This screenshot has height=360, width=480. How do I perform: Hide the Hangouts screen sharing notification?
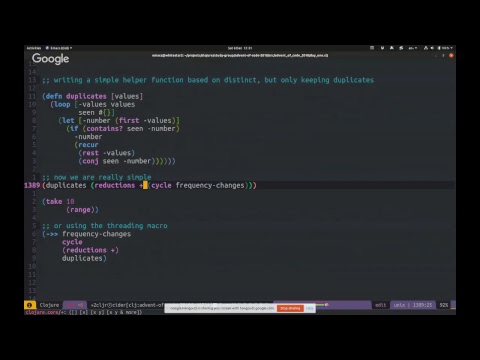tap(310, 308)
